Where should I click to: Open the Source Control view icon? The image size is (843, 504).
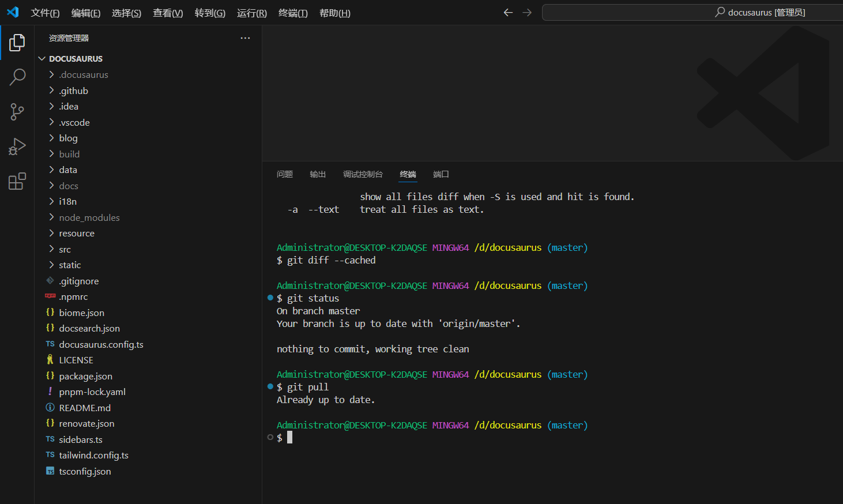[17, 112]
